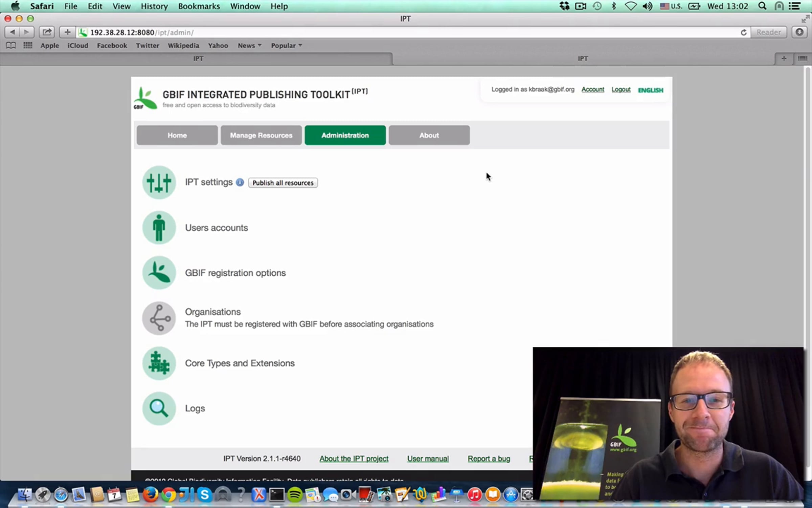Image resolution: width=812 pixels, height=508 pixels.
Task: Go forward with Safari's forward arrow
Action: tap(27, 32)
